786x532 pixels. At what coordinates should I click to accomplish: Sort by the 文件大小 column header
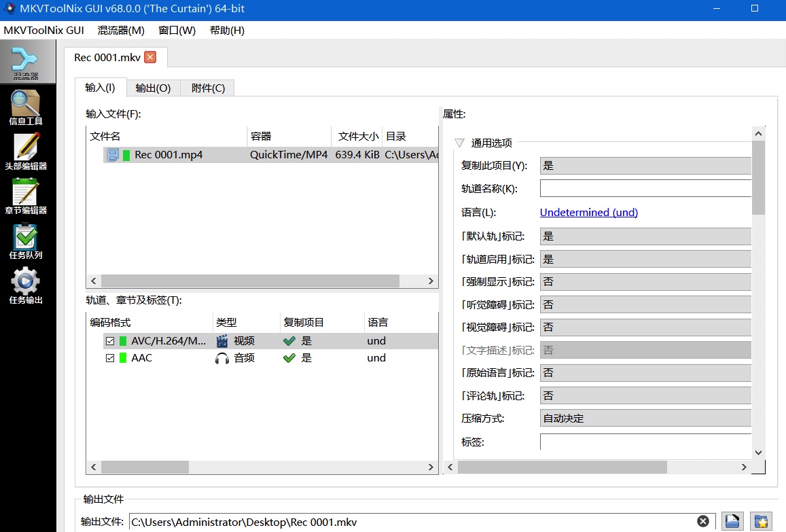(x=357, y=137)
